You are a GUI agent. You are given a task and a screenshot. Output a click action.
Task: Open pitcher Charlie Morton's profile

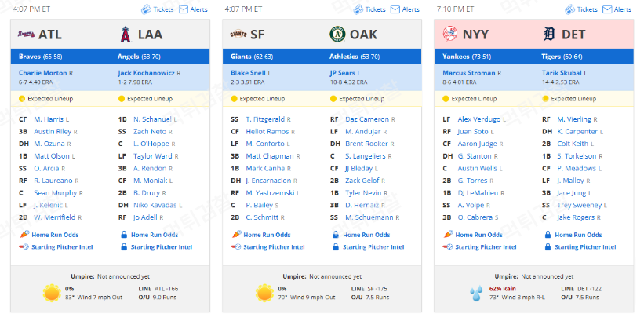point(42,73)
